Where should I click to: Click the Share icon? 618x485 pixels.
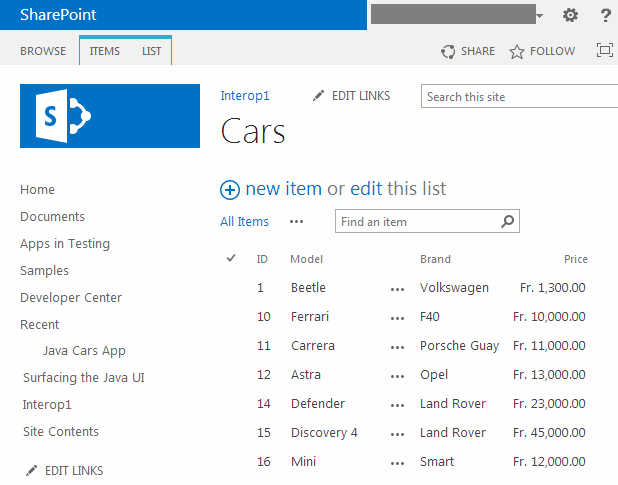(x=450, y=51)
